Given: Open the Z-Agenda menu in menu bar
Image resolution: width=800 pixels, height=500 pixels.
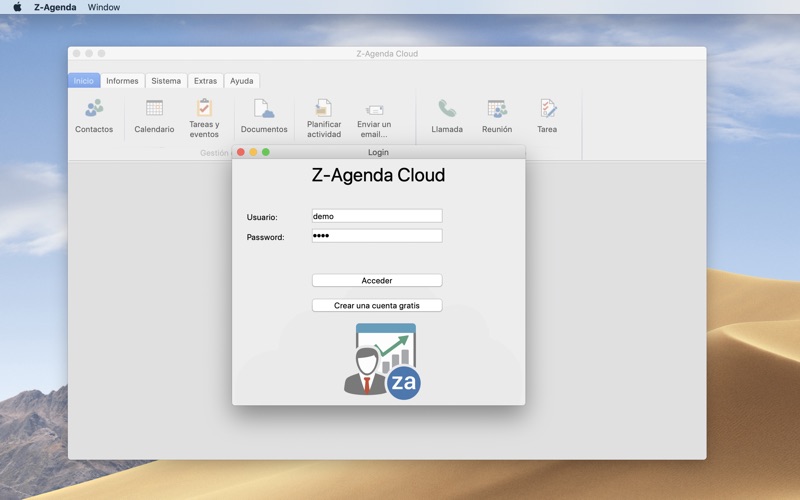Looking at the screenshot, I should pyautogui.click(x=55, y=7).
